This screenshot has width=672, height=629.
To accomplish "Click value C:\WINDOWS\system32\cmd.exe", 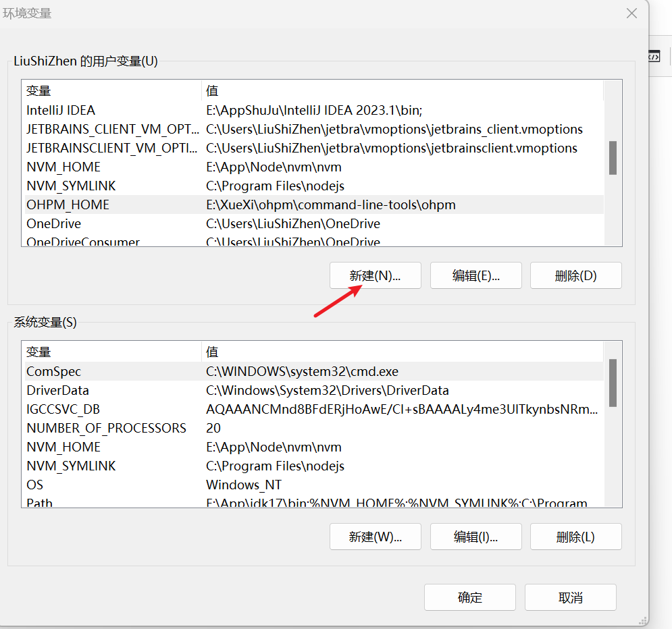I will pyautogui.click(x=302, y=371).
